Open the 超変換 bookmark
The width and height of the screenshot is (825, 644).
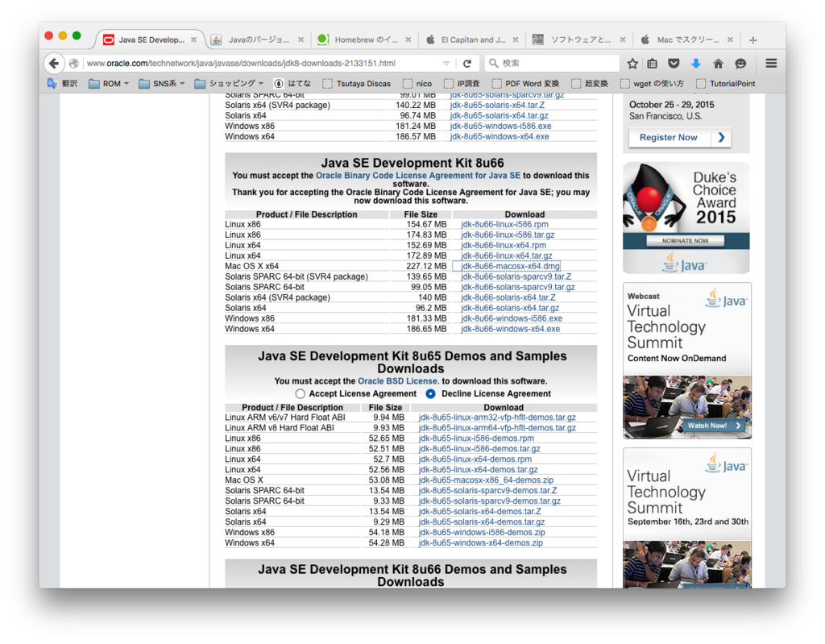589,83
